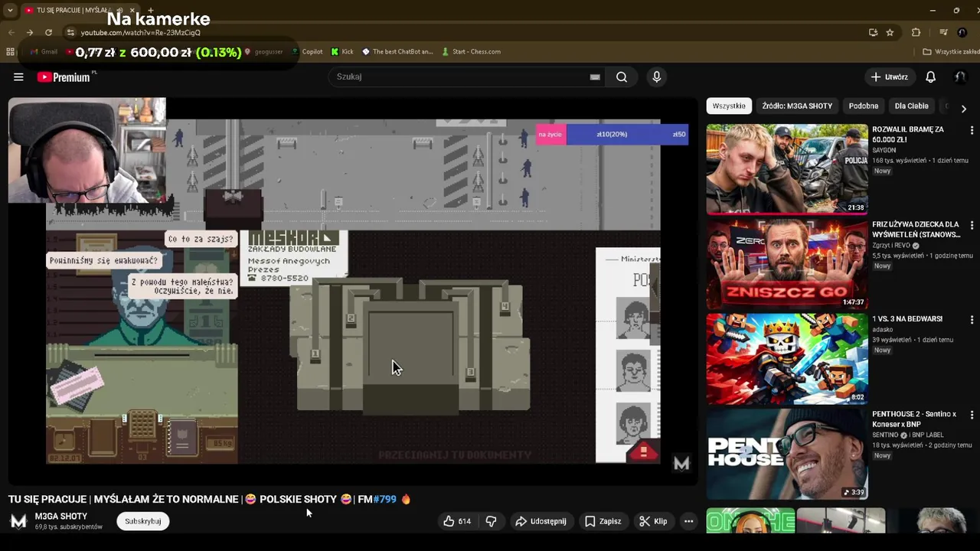This screenshot has width=980, height=551.
Task: Open browser extensions puzzle icon
Action: (x=916, y=32)
